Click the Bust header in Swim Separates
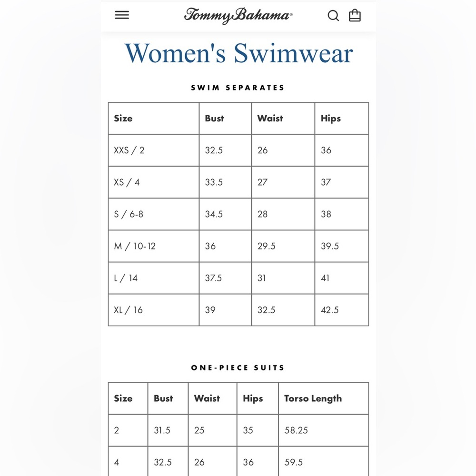 [x=214, y=118]
